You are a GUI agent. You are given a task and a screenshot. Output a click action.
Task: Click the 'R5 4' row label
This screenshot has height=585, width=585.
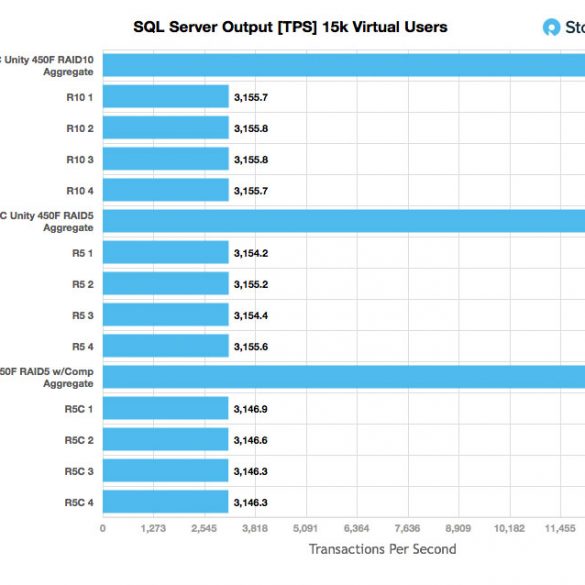tap(82, 347)
